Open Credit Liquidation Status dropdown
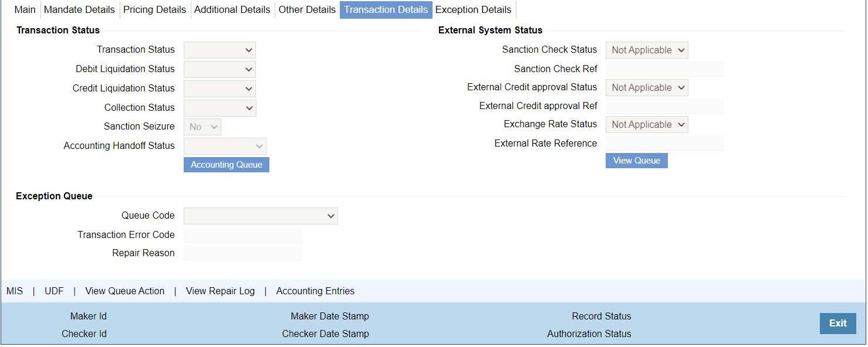Viewport: 868px width, 347px height. [219, 89]
